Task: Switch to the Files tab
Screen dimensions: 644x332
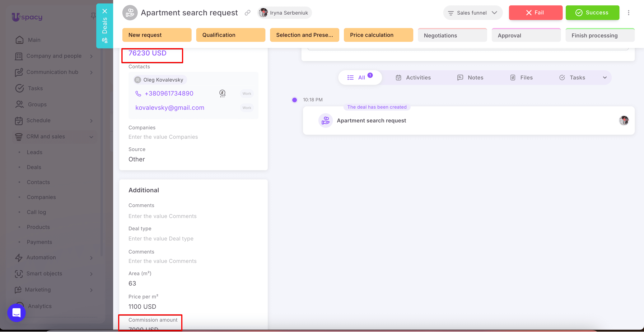Action: [x=521, y=78]
